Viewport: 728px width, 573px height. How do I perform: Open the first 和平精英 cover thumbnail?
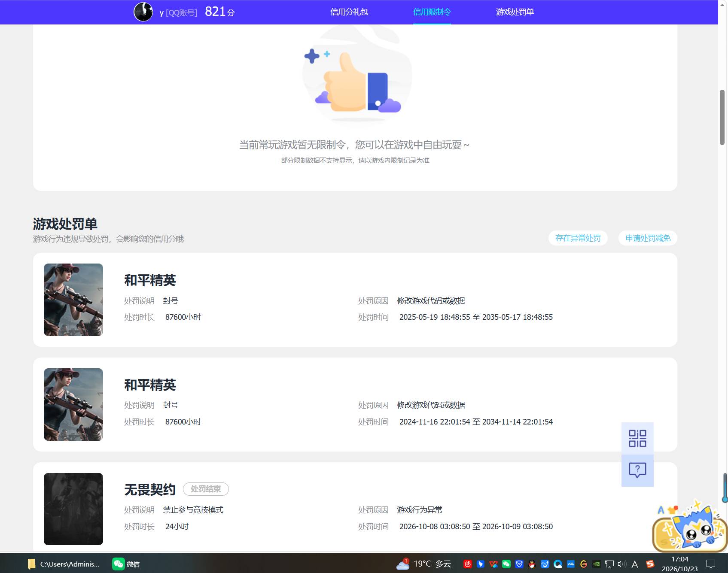point(73,300)
